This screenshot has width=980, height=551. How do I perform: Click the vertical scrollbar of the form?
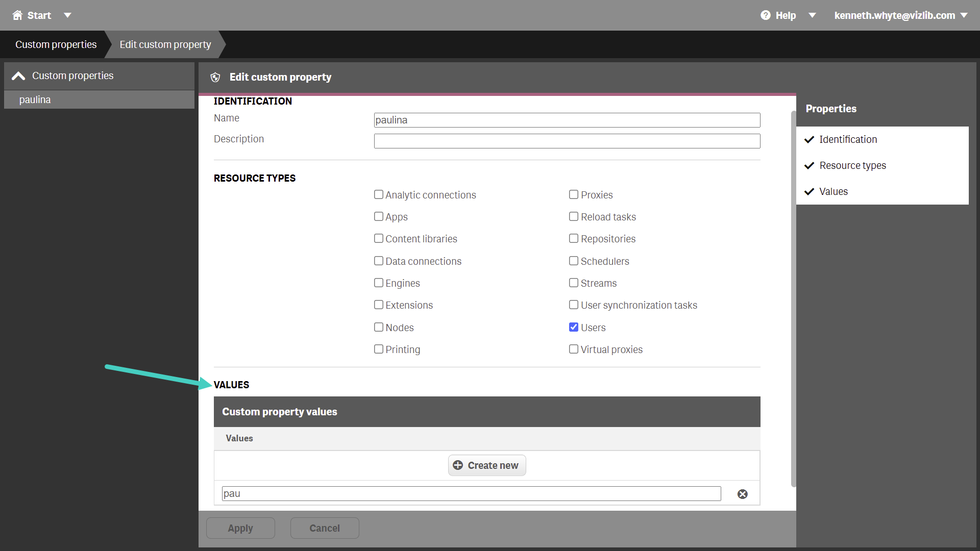click(793, 298)
